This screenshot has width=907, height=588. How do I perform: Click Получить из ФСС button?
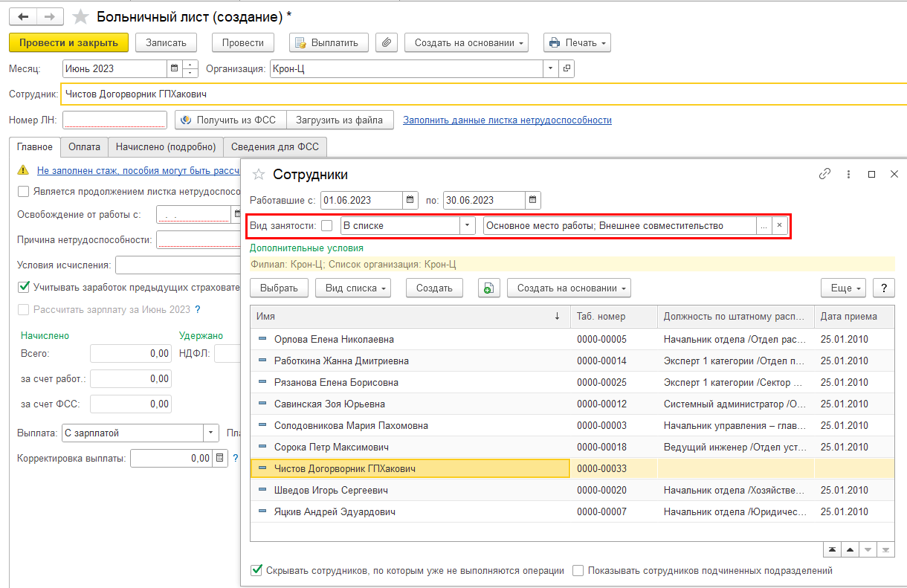coord(230,120)
